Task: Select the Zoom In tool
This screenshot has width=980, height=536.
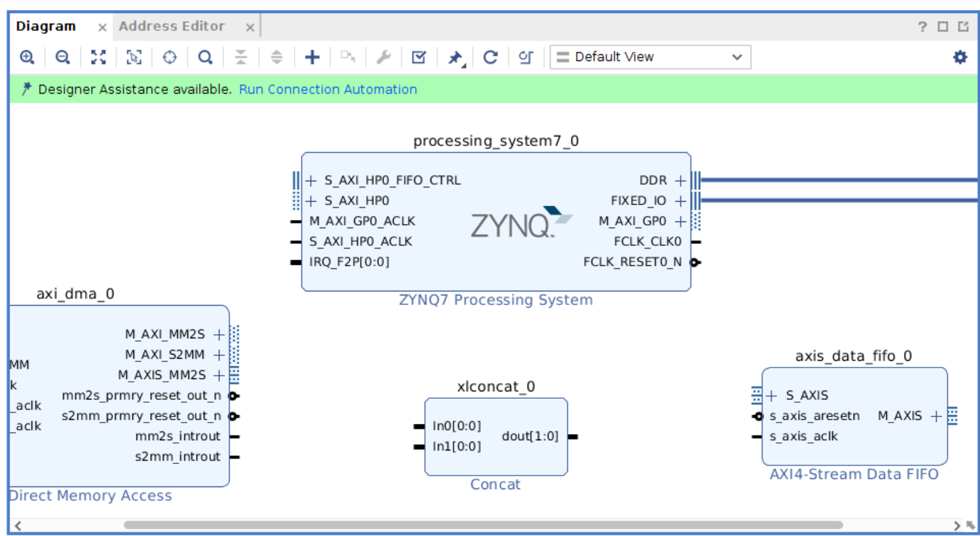Action: pyautogui.click(x=26, y=57)
